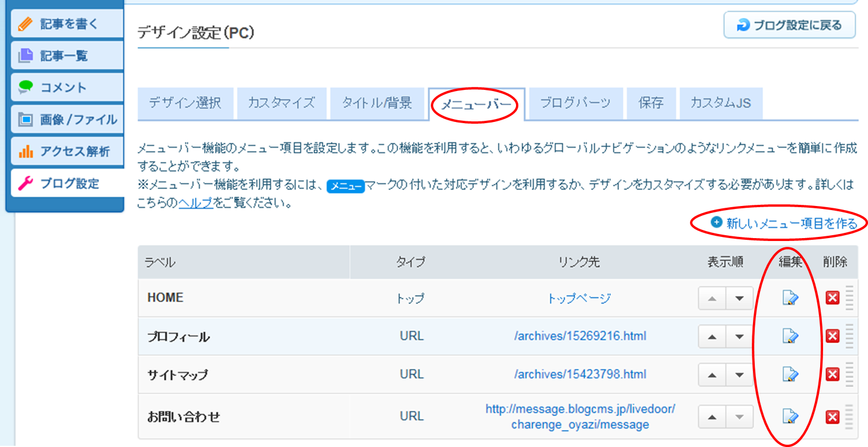Open 画像/ファイル in the sidebar
Viewport: 868px width, 447px height.
coord(67,120)
